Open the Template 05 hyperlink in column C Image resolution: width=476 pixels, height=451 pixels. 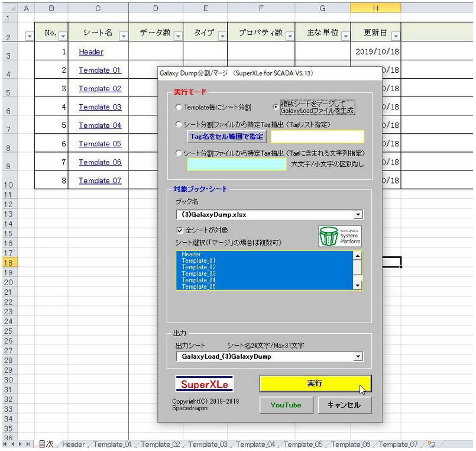tap(100, 144)
